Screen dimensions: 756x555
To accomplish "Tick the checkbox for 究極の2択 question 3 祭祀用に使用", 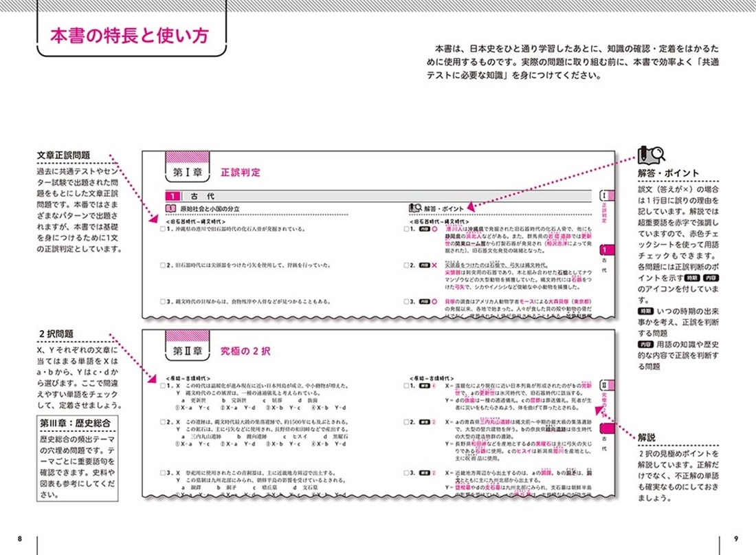I will pyautogui.click(x=163, y=473).
